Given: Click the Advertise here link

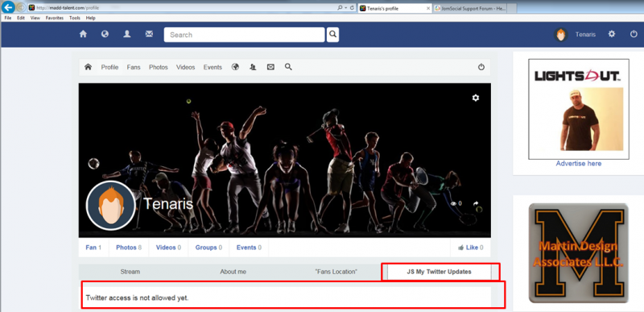Looking at the screenshot, I should [579, 163].
